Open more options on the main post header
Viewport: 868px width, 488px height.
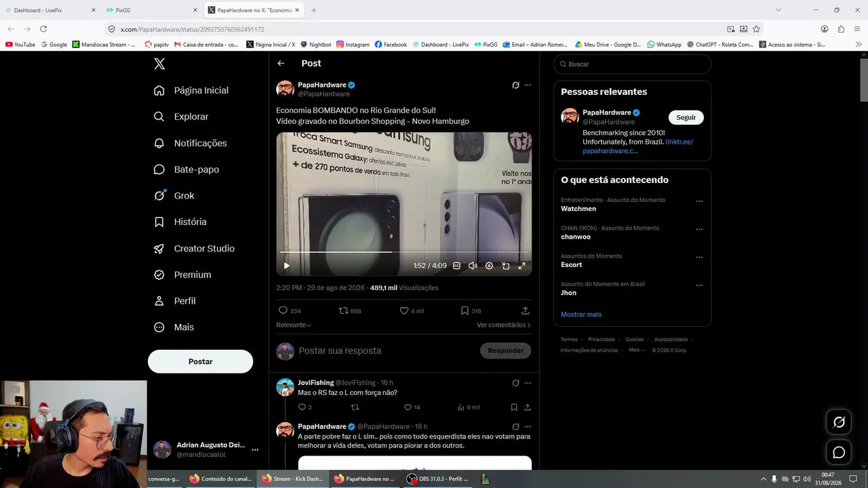pyautogui.click(x=528, y=85)
